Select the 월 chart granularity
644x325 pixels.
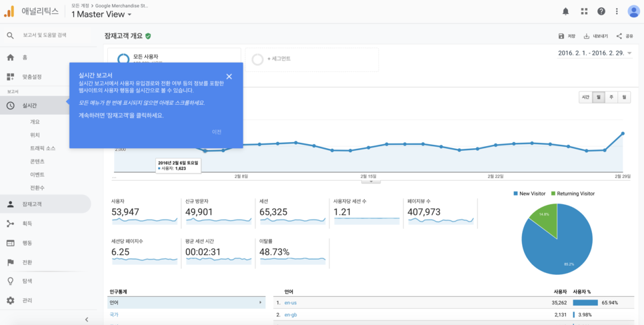coord(624,97)
